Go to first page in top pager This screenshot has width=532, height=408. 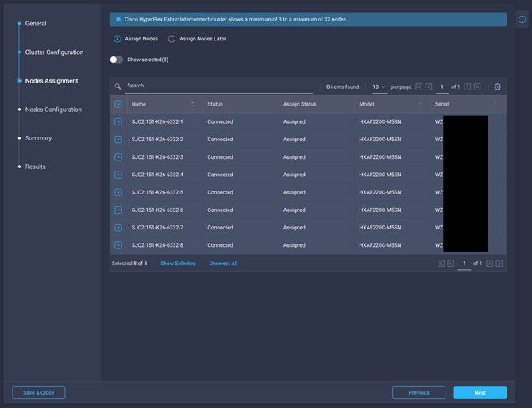click(418, 87)
